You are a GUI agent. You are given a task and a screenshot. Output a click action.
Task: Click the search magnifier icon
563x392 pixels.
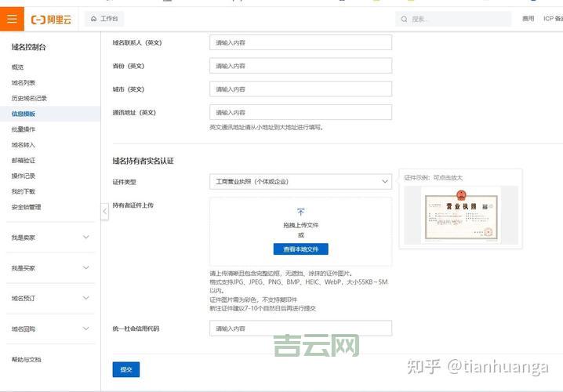coord(405,19)
